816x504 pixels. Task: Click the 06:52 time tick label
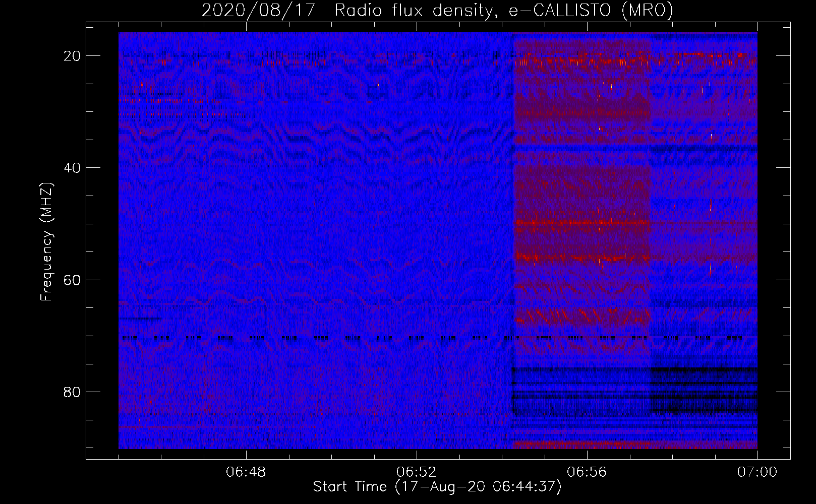pos(417,472)
